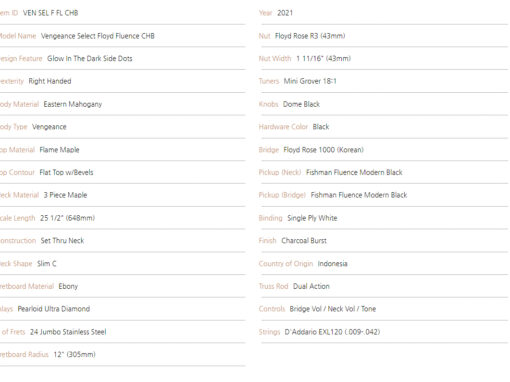The height and width of the screenshot is (382, 510).
Task: Click the neck pickup Fishman Fluence Modern Black
Action: [x=354, y=172]
